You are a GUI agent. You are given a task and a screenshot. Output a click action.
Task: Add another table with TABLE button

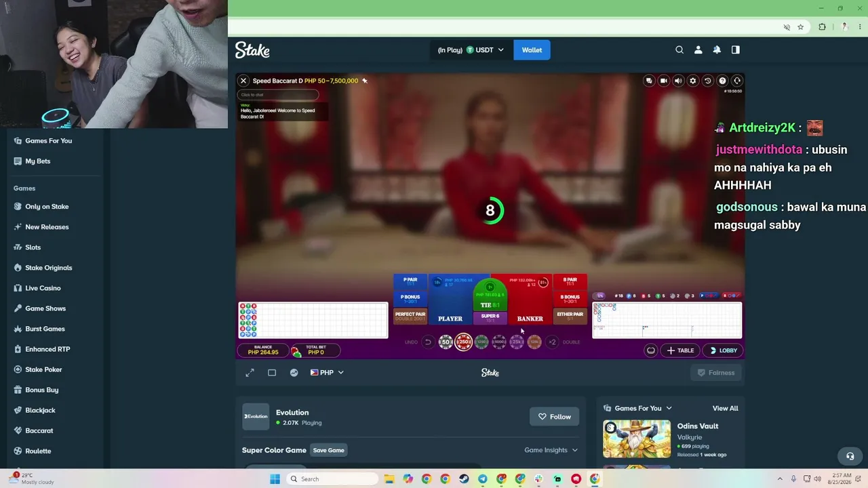[680, 350]
